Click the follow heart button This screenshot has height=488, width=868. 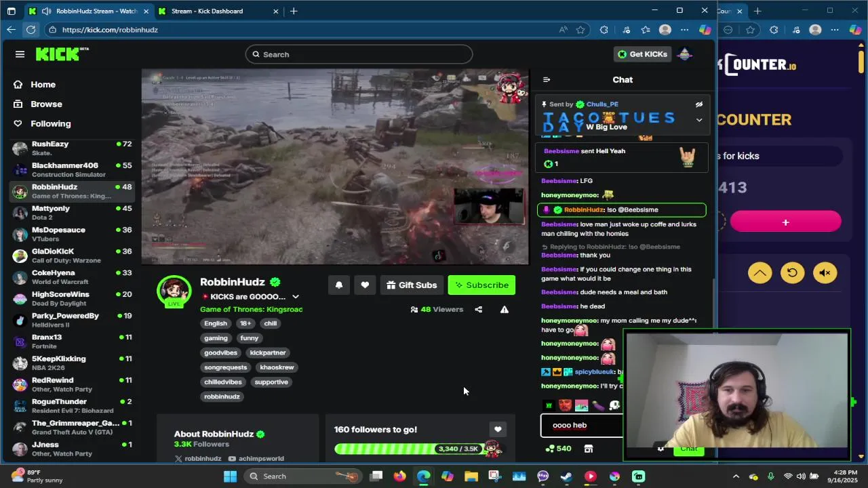point(365,285)
